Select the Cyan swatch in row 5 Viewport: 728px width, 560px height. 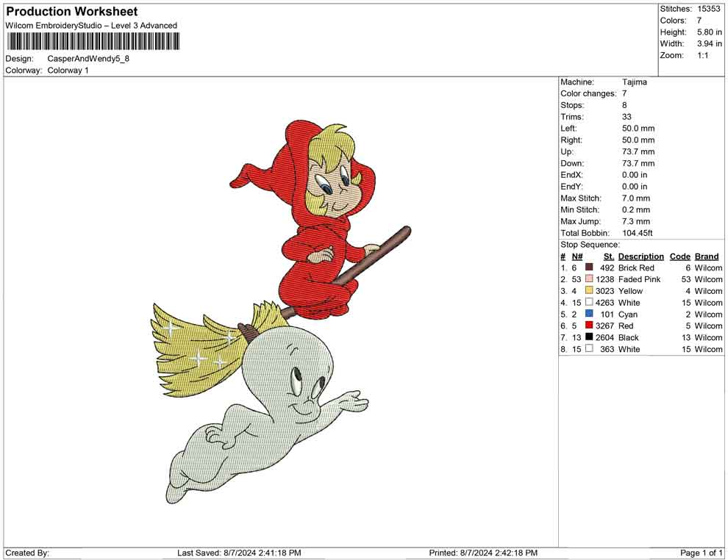pyautogui.click(x=588, y=314)
